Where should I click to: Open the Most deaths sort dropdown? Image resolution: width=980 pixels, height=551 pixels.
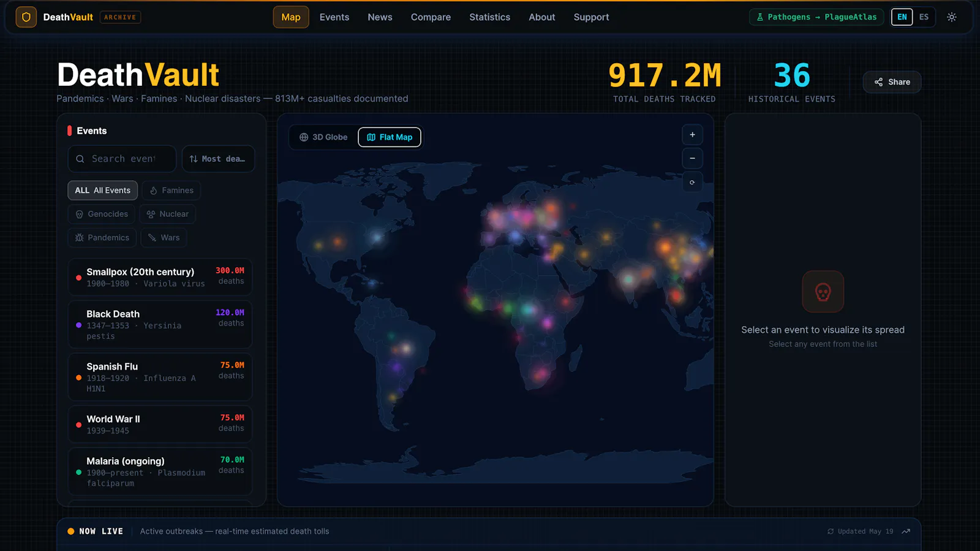[218, 159]
